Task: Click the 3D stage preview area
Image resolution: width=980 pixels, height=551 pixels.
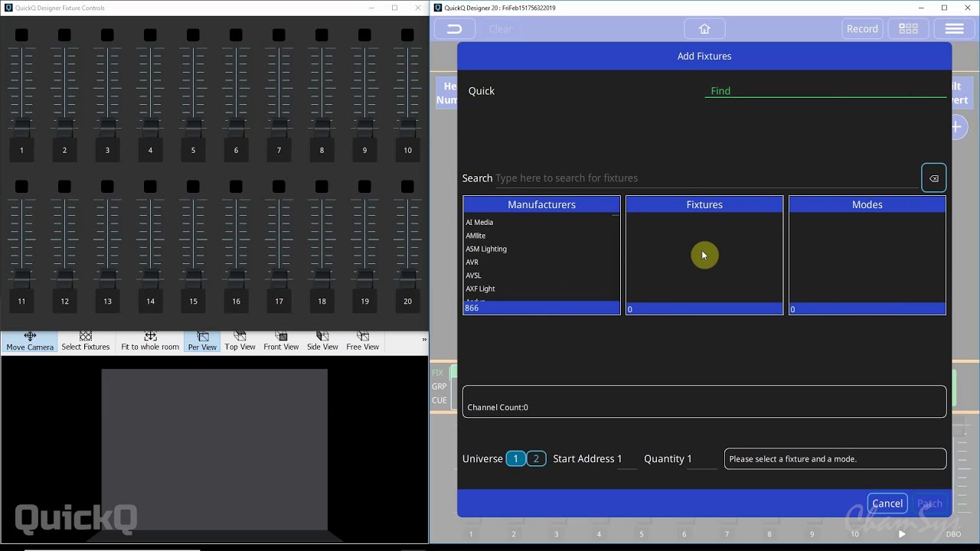Action: [x=214, y=450]
